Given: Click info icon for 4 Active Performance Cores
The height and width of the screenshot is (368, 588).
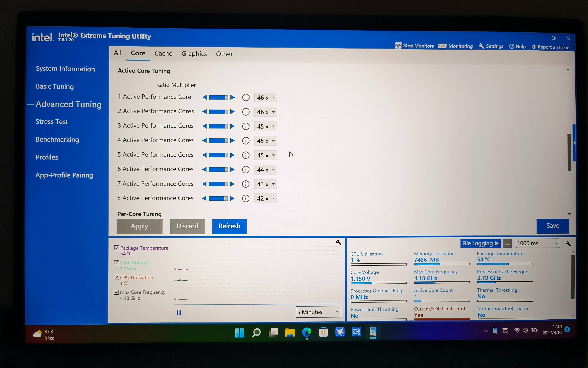Looking at the screenshot, I should tap(246, 141).
